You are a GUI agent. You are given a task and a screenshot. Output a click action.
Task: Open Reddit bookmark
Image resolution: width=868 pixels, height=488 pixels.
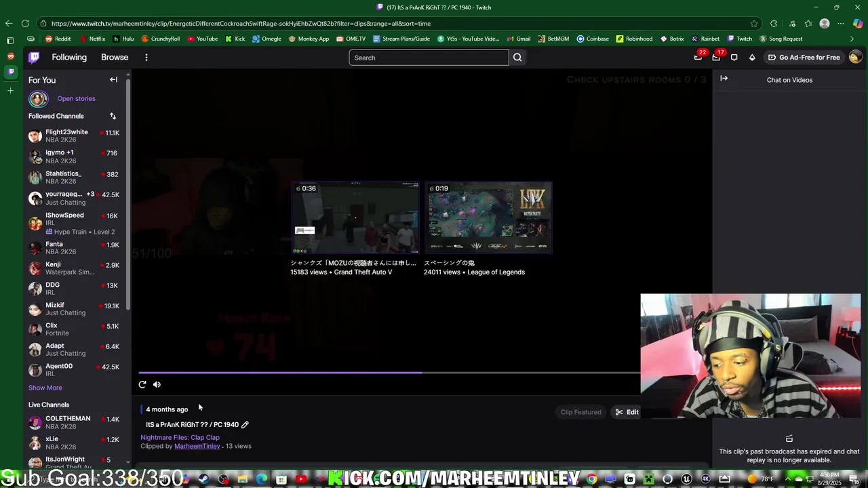click(58, 39)
